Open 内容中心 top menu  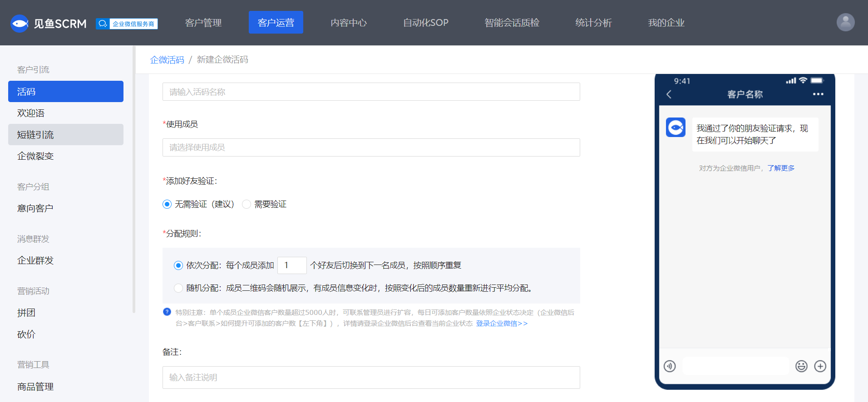point(349,23)
